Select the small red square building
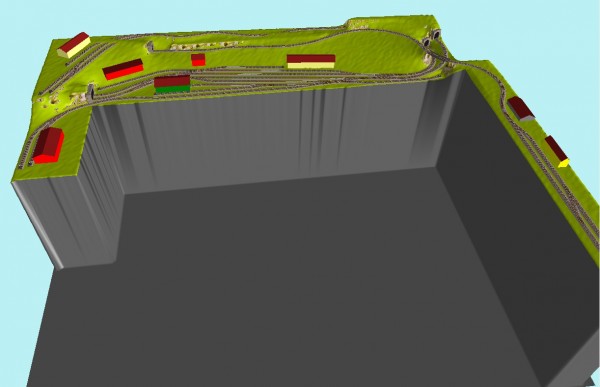Screen dimensions: 600x387 coord(198,60)
